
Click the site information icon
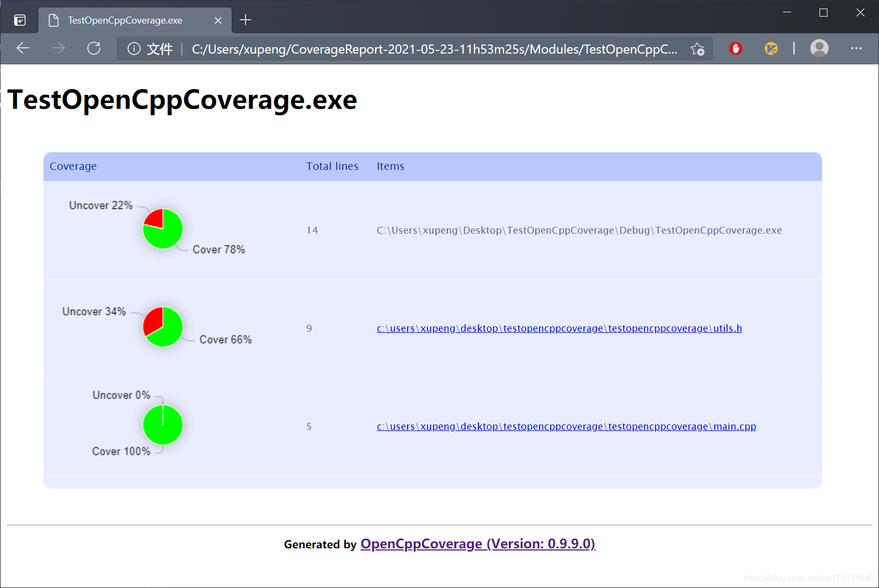(x=134, y=49)
